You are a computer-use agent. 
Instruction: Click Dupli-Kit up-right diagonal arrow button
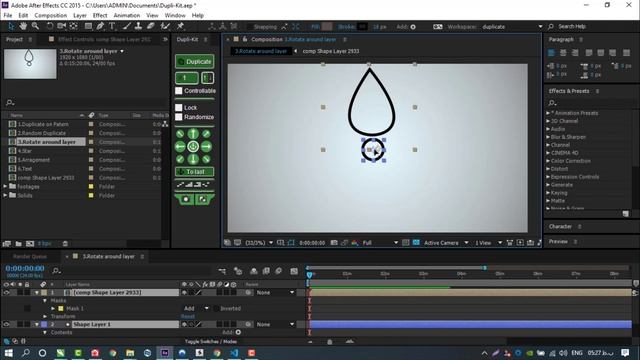point(207,133)
